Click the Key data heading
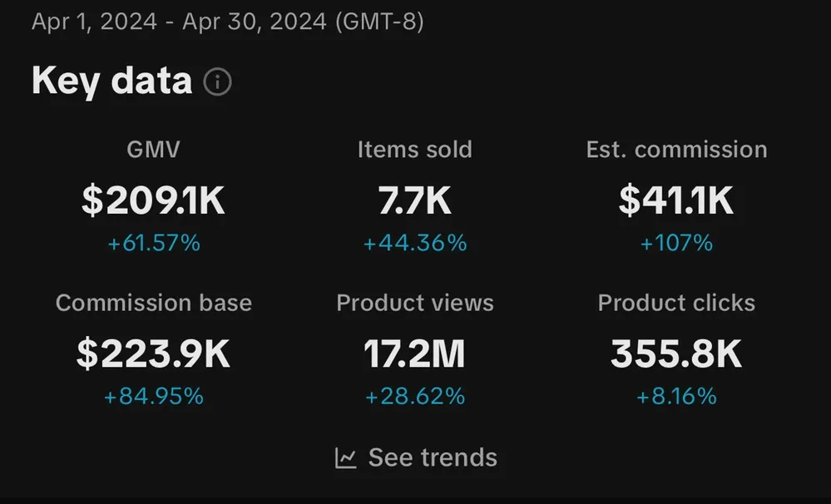The width and height of the screenshot is (831, 504). click(111, 81)
